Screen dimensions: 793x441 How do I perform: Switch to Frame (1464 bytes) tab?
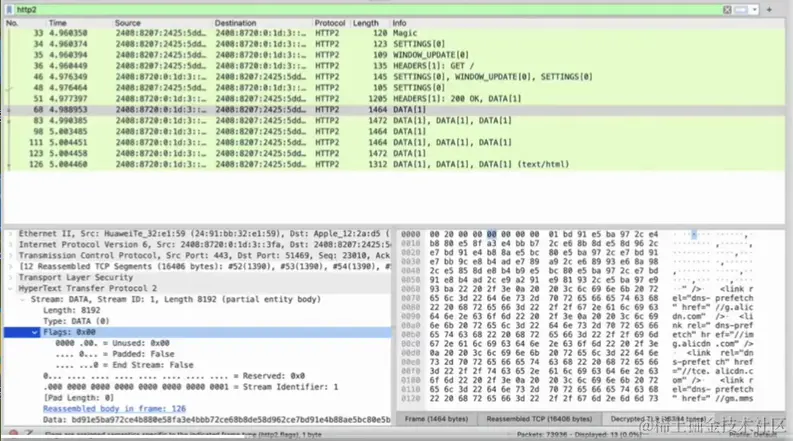click(x=436, y=419)
